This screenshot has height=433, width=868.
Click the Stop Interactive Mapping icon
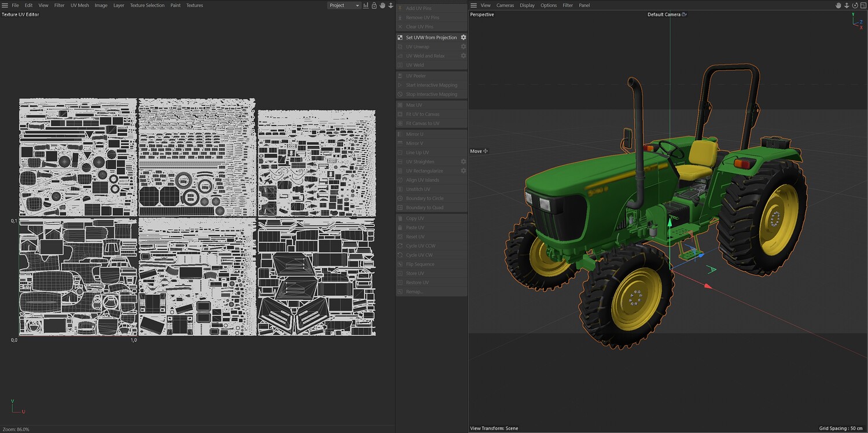coord(400,94)
